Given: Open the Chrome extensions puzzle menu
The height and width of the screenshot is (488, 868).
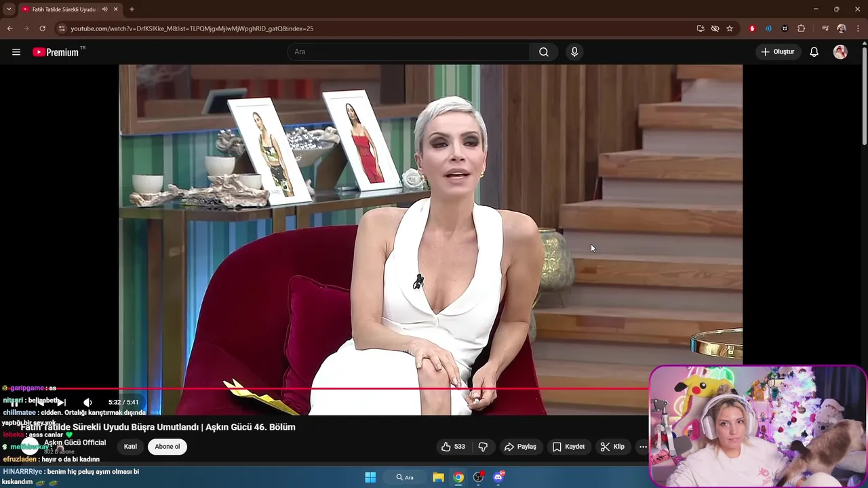Looking at the screenshot, I should (x=802, y=28).
